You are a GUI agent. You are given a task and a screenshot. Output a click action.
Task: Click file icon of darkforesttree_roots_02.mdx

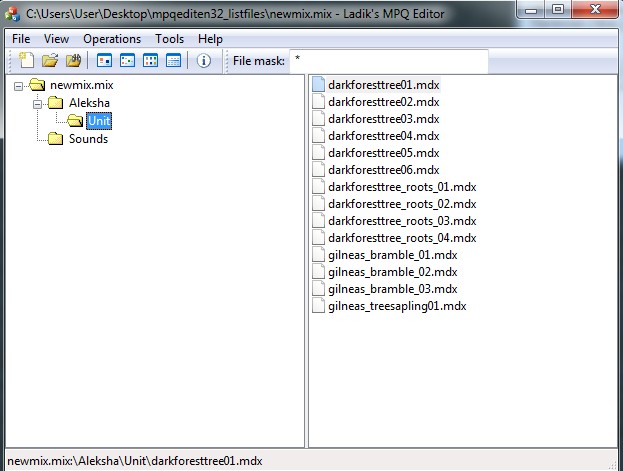pos(318,204)
